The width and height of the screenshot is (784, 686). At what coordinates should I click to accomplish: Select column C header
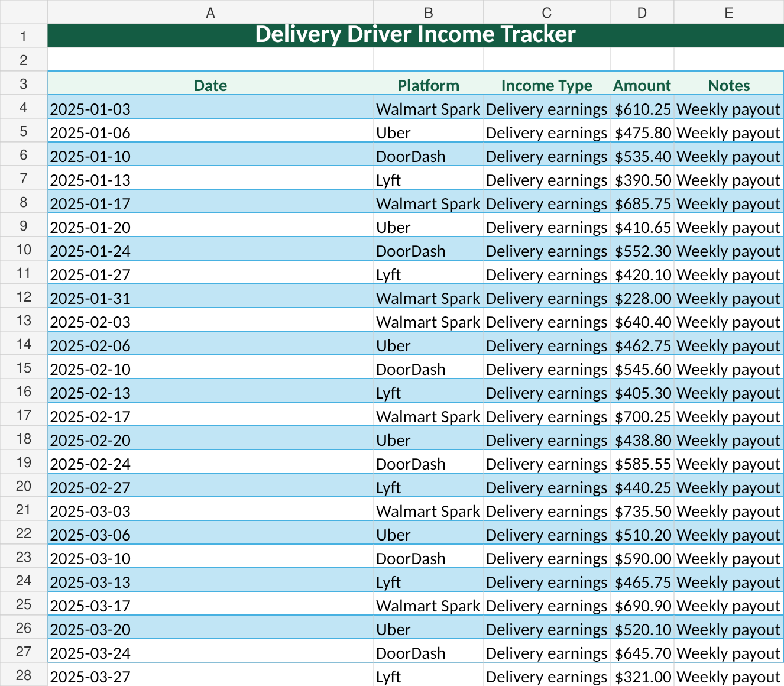[547, 12]
